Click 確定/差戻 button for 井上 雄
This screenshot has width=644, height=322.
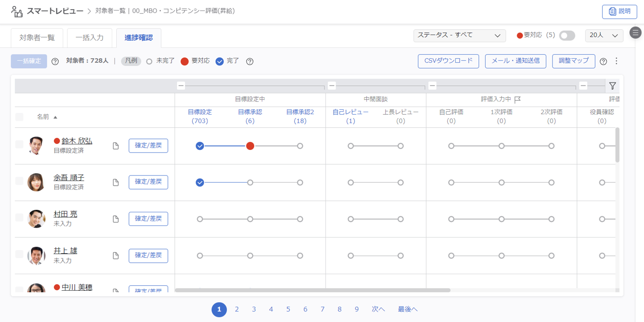148,256
